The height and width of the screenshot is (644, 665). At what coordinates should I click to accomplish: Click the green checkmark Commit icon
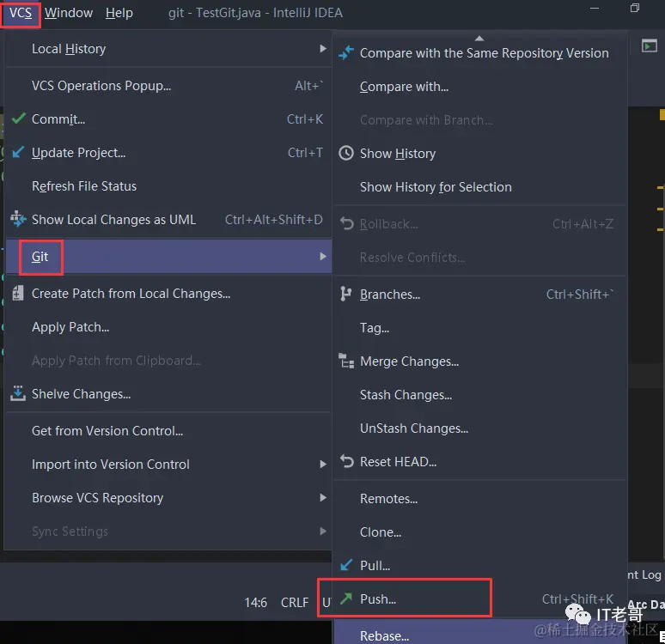19,118
